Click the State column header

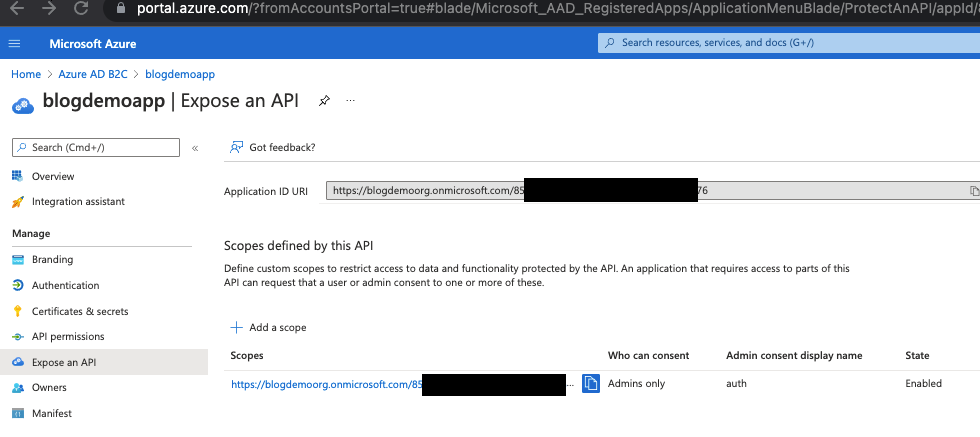917,355
